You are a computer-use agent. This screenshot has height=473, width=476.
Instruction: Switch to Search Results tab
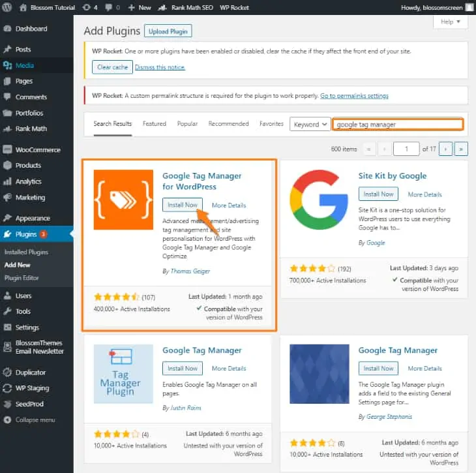pyautogui.click(x=113, y=124)
